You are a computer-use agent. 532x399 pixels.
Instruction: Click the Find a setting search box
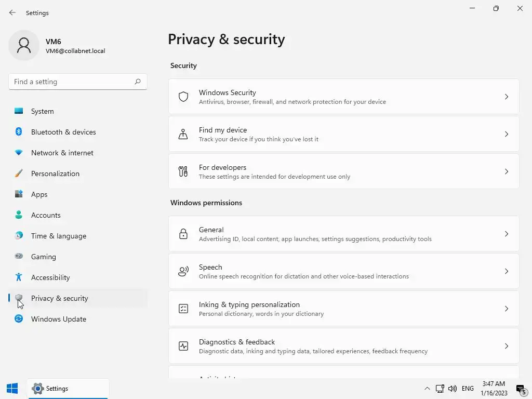73,82
